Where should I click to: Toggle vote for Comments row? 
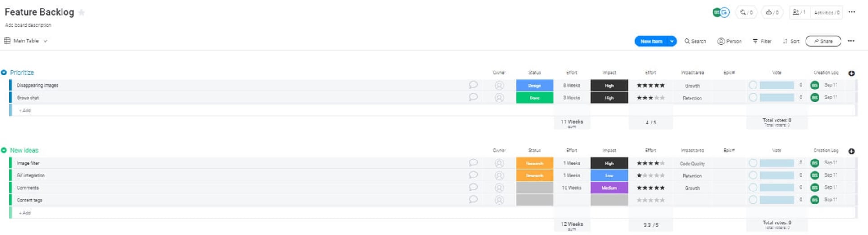tap(753, 187)
